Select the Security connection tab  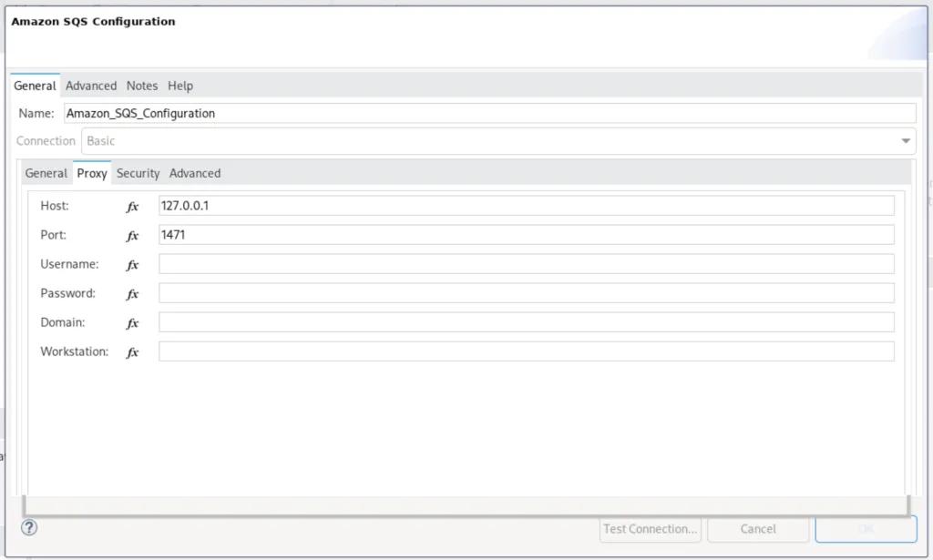click(138, 173)
